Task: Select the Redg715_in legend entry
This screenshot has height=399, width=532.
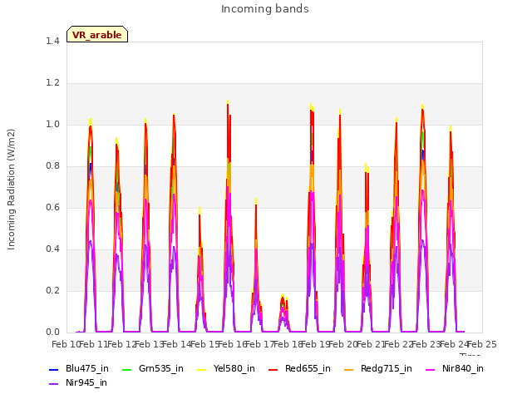Action: point(380,368)
